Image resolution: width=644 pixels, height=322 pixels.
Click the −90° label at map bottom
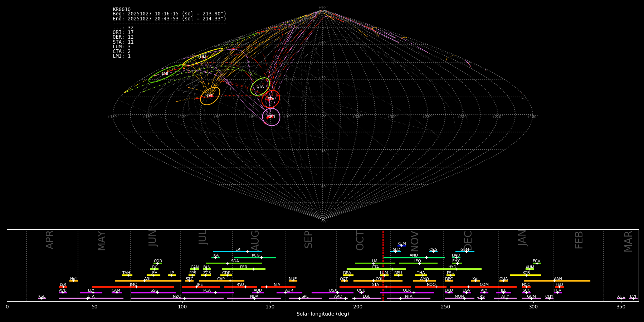pos(322,222)
